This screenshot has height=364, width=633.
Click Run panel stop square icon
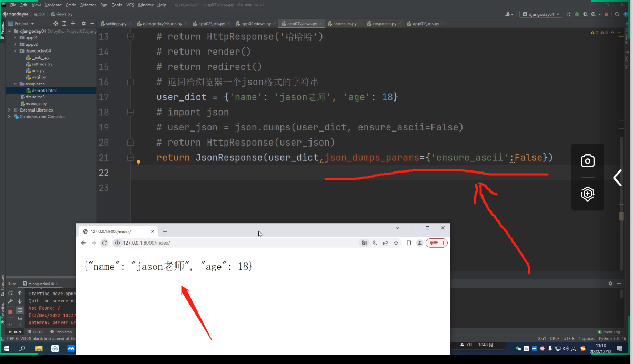coord(10,311)
